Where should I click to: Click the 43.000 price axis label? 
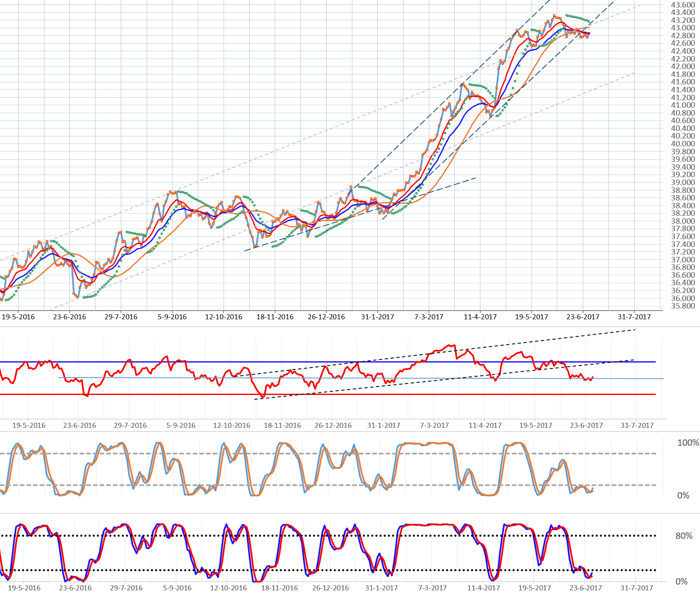[683, 28]
